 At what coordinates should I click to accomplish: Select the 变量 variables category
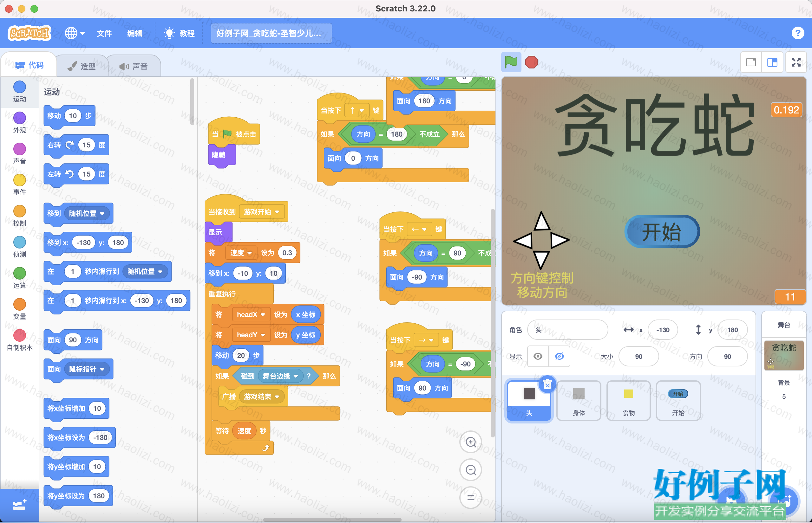(20, 309)
